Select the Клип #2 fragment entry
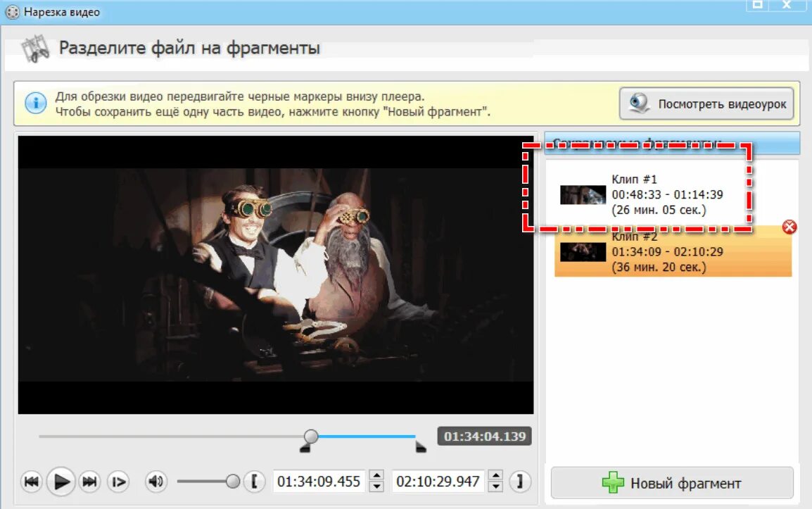812x509 pixels. click(x=673, y=252)
